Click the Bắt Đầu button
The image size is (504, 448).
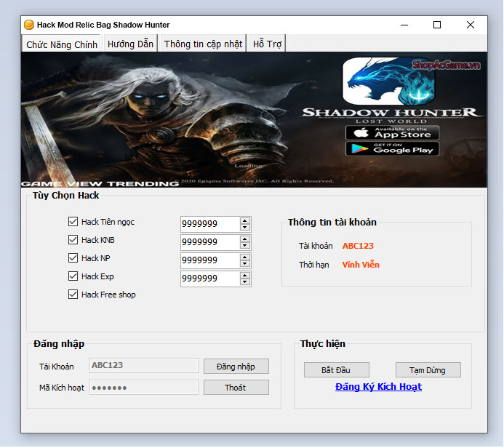[337, 370]
